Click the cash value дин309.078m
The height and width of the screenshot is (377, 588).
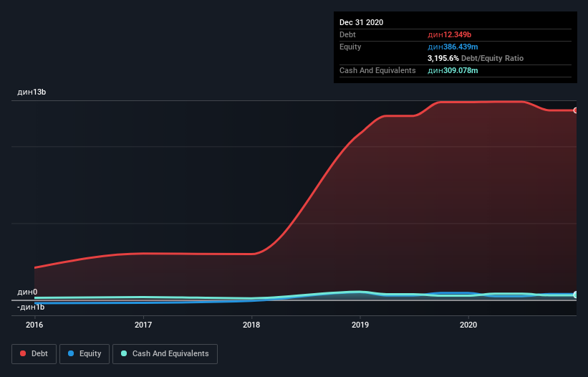pos(453,70)
